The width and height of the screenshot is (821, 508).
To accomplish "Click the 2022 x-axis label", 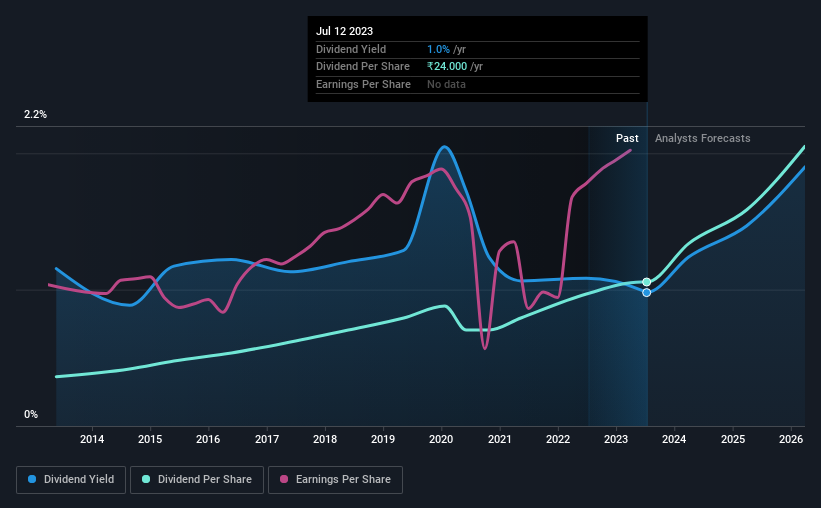I will [x=558, y=439].
